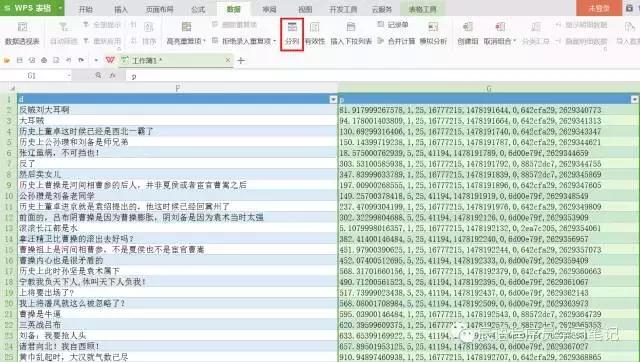This screenshot has height=362, width=640.
Task: Select row 10 header
Action: pos(9,196)
